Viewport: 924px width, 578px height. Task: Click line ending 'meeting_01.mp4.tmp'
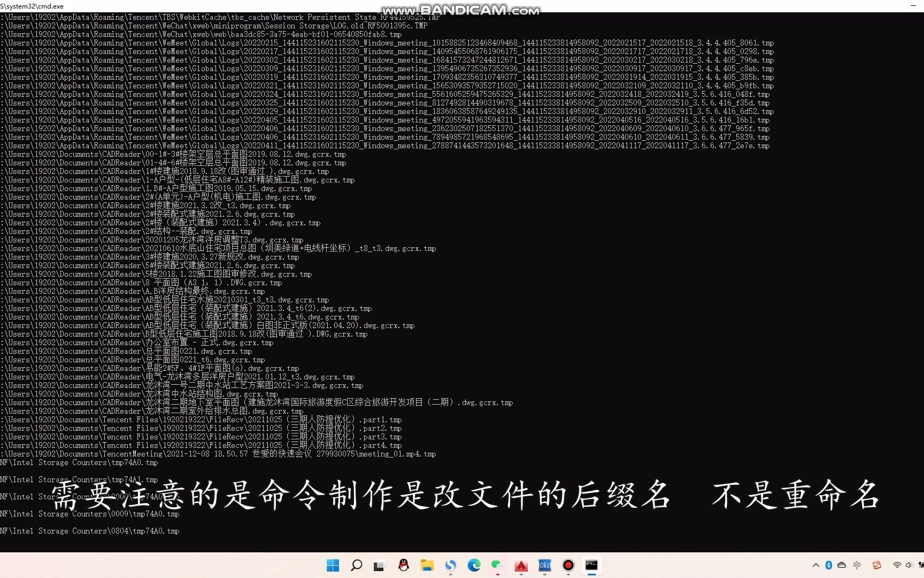[218, 454]
